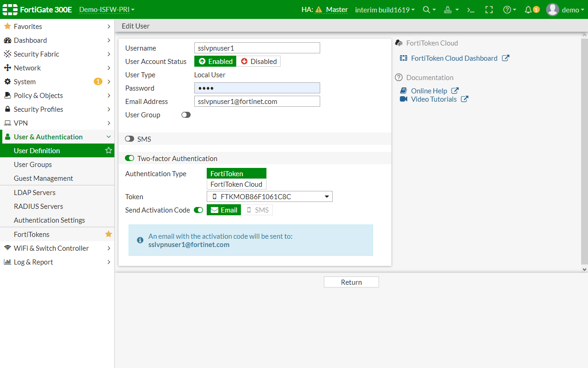Favorite the User Definition page star

(x=108, y=150)
